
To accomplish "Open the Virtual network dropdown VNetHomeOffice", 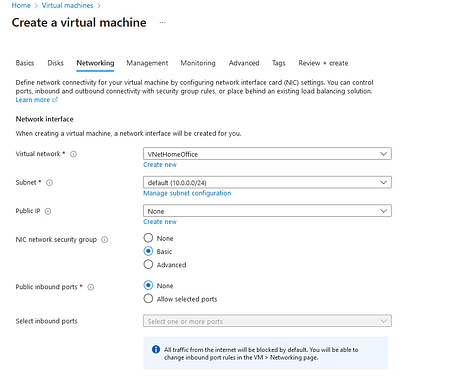I will (x=267, y=154).
